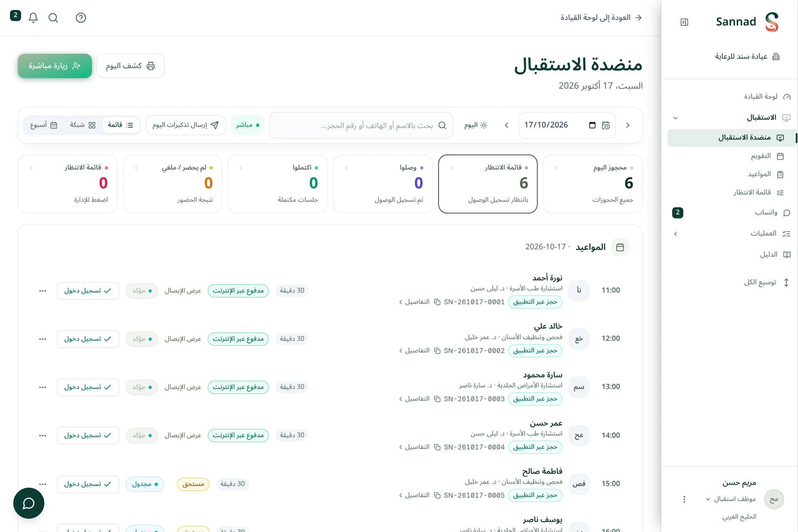Collapse the sidebar panel icon
798x532 pixels.
684,22
